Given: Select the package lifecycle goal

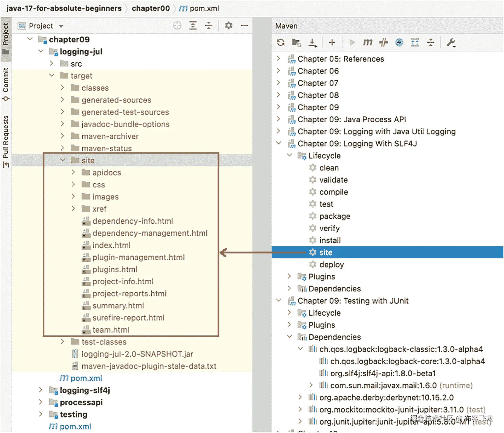Looking at the screenshot, I should (x=335, y=216).
